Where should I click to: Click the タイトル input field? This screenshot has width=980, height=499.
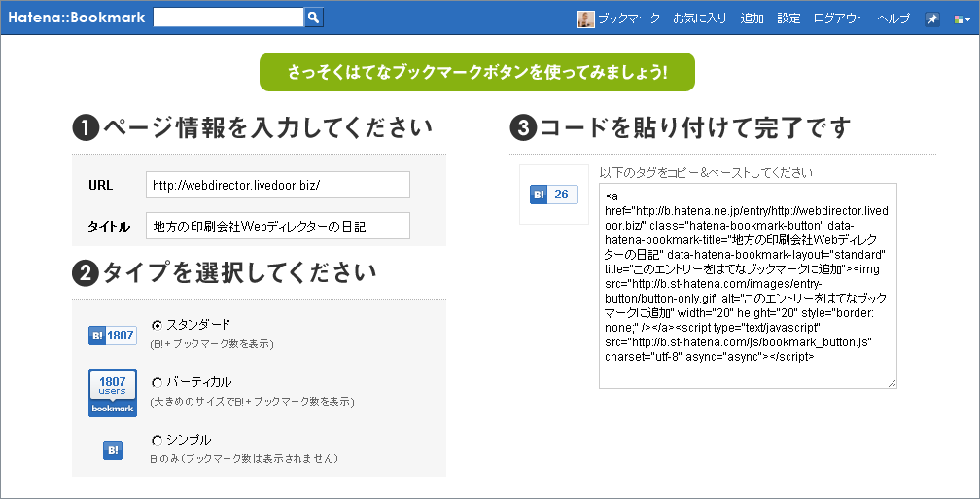278,226
